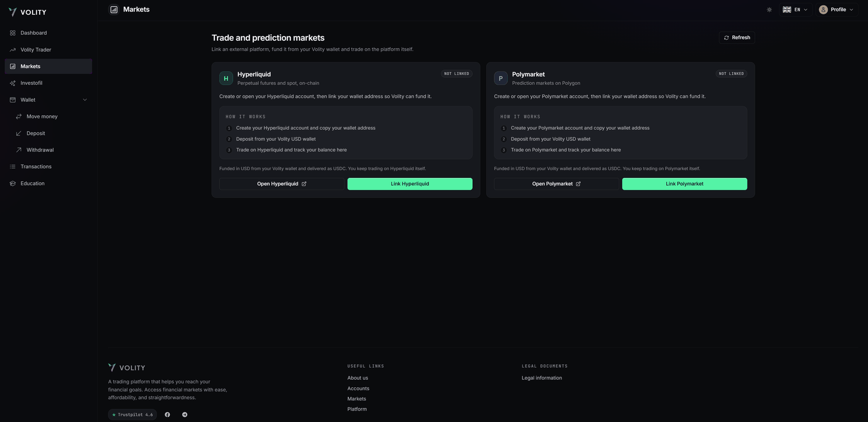Click the Open Hyperliquid button
Image resolution: width=868 pixels, height=422 pixels.
tap(282, 184)
